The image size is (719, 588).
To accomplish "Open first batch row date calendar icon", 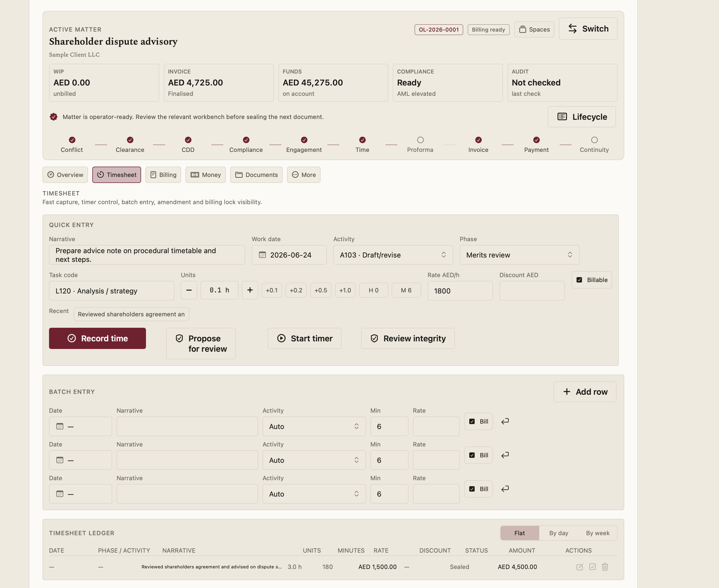I will [60, 426].
